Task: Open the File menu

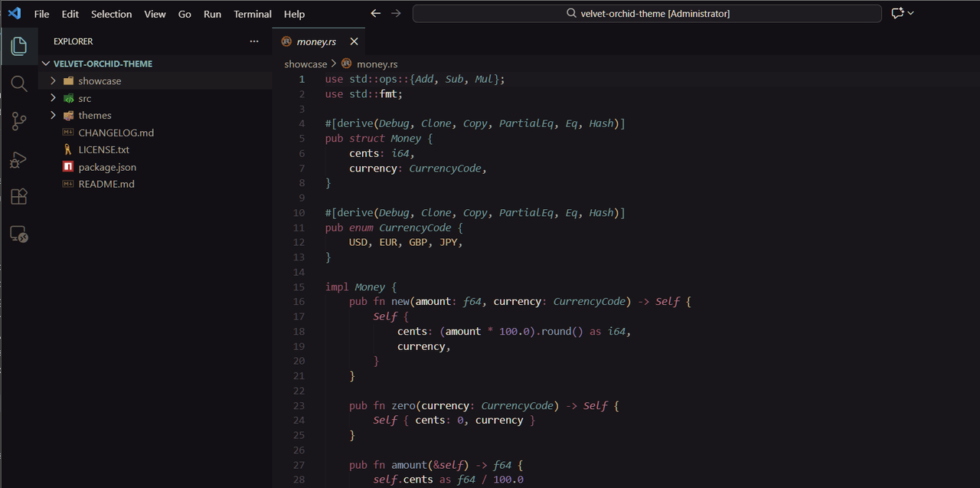Action: [x=41, y=14]
